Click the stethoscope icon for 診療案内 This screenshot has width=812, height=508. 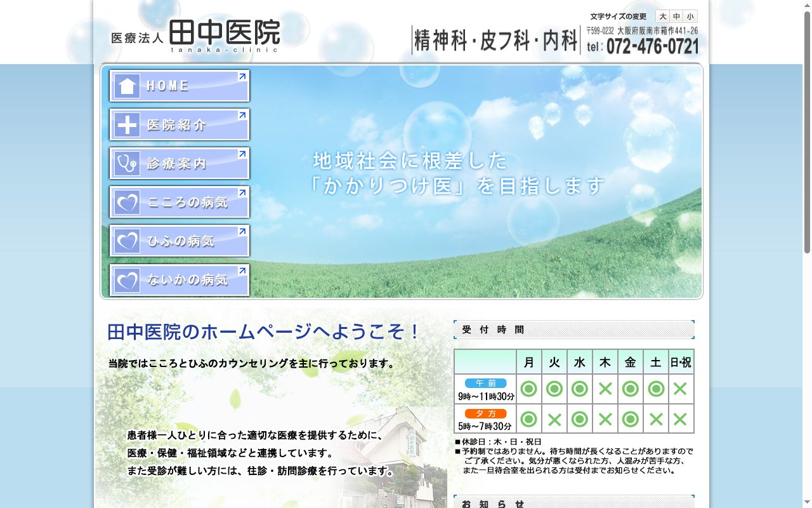(x=128, y=164)
